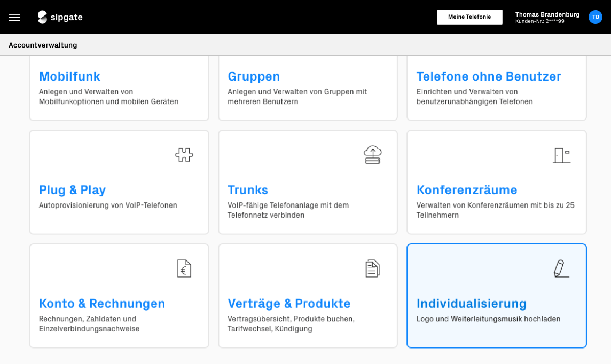The image size is (611, 364).
Task: Click the Individualisierung pencil icon
Action: pyautogui.click(x=561, y=268)
